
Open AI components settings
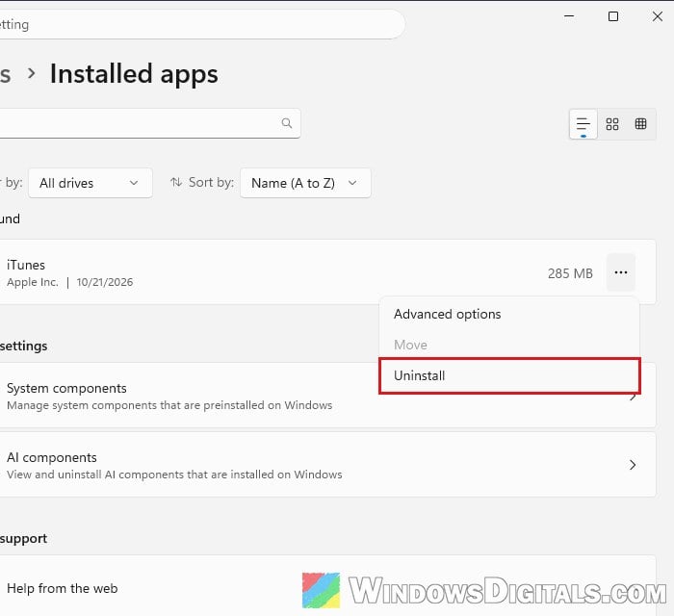click(327, 465)
